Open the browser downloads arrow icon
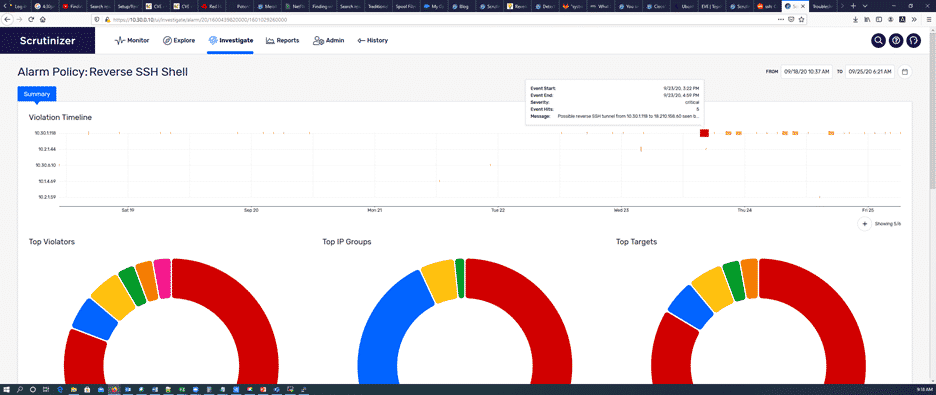The height and width of the screenshot is (395, 936). [856, 19]
